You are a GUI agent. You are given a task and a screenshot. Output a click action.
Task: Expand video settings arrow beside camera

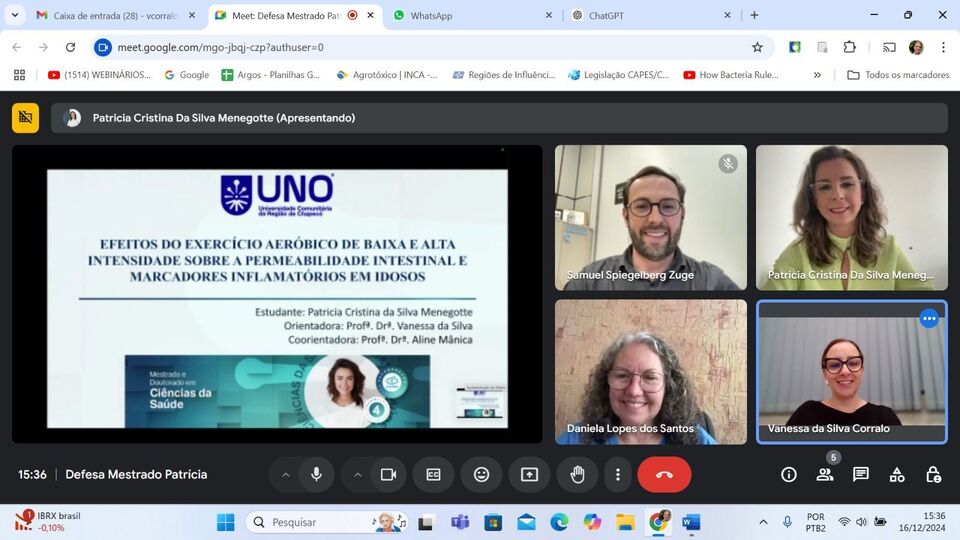click(357, 474)
